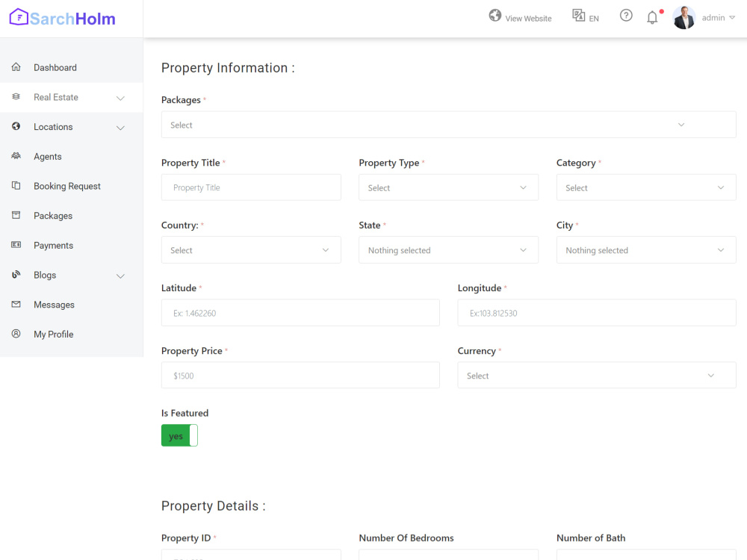
Task: Expand the Locations submenu chevron
Action: (120, 128)
